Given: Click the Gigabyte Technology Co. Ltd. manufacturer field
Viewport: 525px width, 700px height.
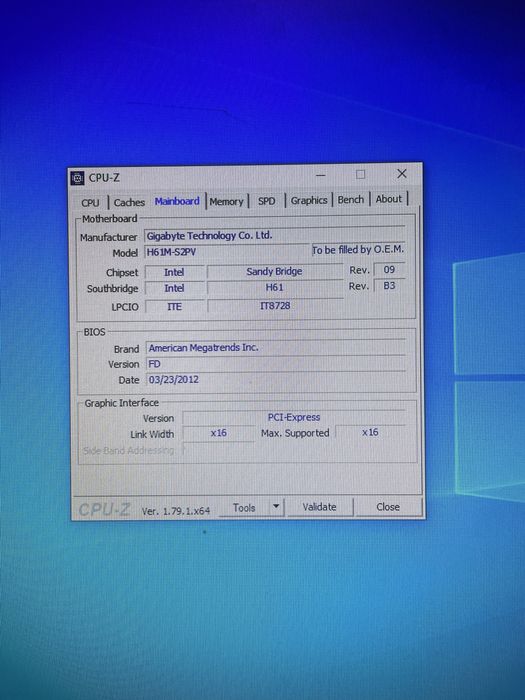Looking at the screenshot, I should pyautogui.click(x=274, y=235).
